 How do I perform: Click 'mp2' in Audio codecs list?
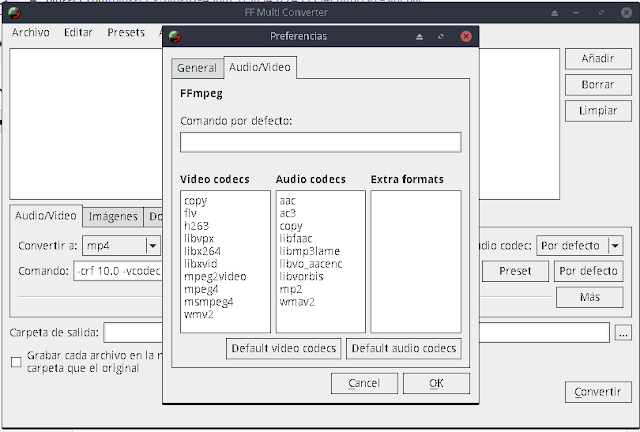click(291, 289)
